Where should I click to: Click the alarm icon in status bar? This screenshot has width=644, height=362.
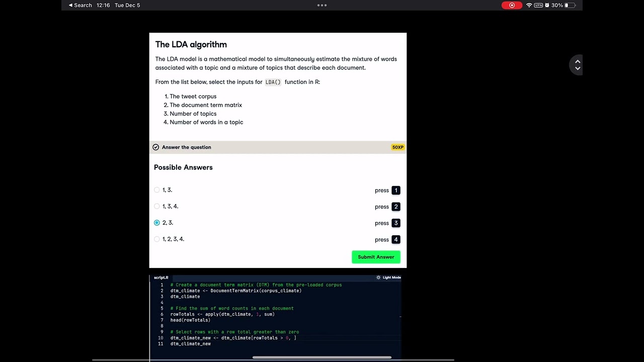(x=547, y=5)
